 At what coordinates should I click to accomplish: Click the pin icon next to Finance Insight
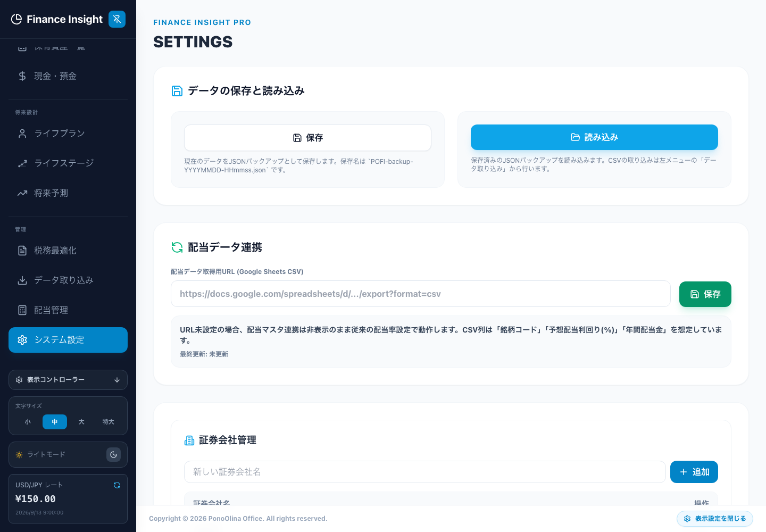click(x=117, y=19)
